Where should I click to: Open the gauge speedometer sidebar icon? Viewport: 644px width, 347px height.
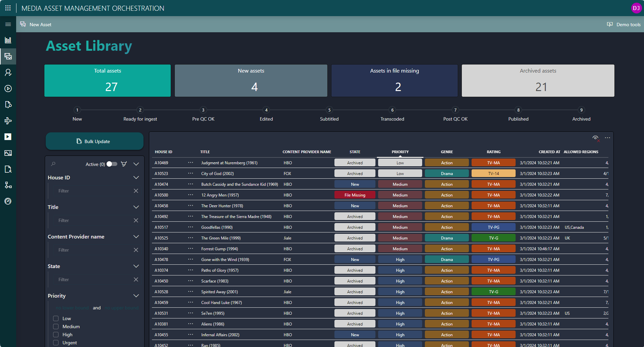pyautogui.click(x=8, y=201)
